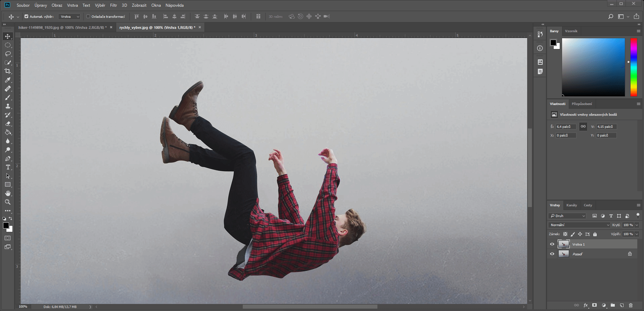The height and width of the screenshot is (311, 644).
Task: Open the Normální blend mode dropdown
Action: click(x=579, y=225)
